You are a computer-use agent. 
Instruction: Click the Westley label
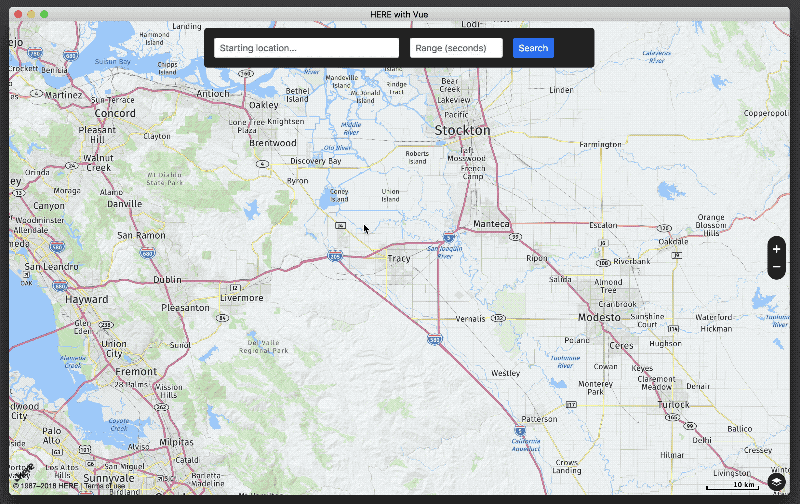pos(506,373)
